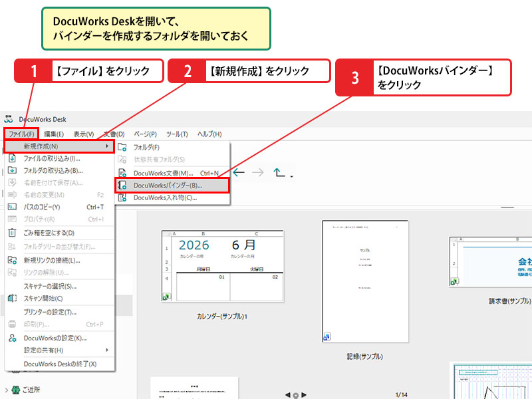Click the up-one-folder arrow icon
Screen dimensions: 532x399
point(279,172)
